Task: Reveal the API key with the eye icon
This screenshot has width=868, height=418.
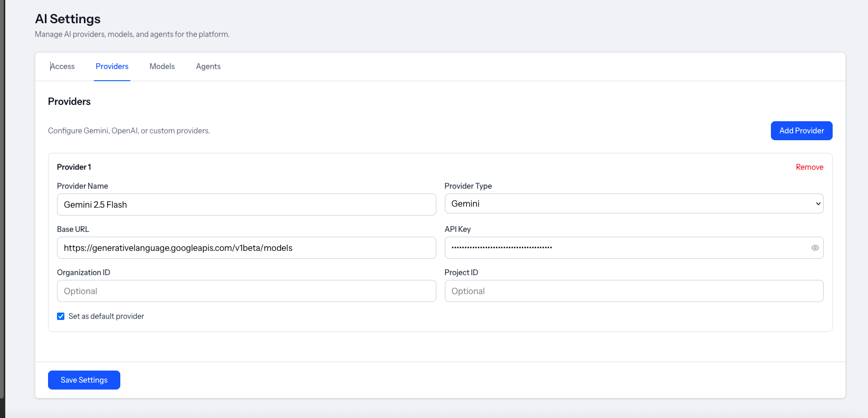Action: pyautogui.click(x=815, y=248)
